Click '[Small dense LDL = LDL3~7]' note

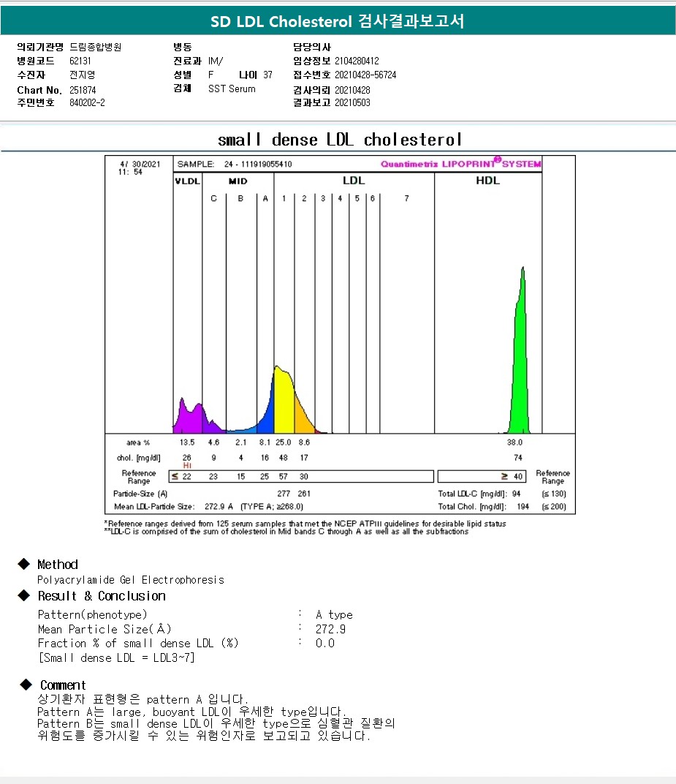click(116, 658)
